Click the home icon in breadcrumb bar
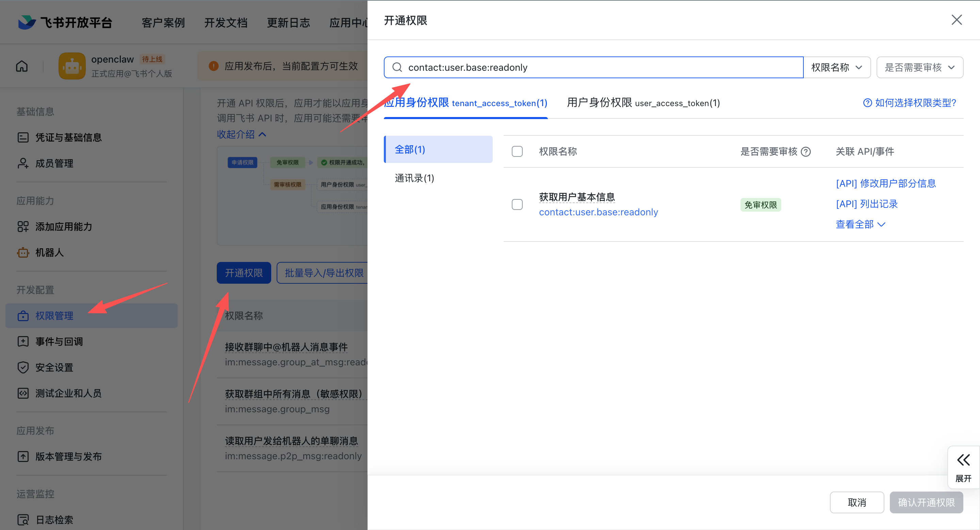The height and width of the screenshot is (530, 980). 22,66
